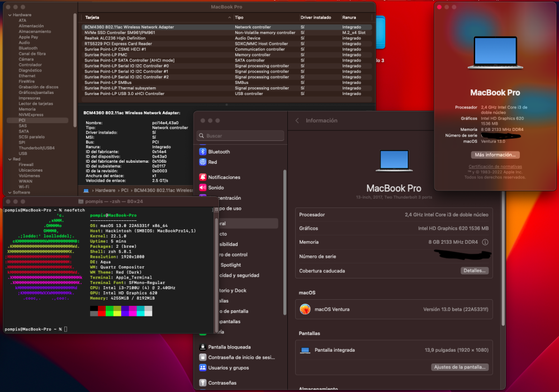Screen dimensions: 559x392
Task: Select the Sunrise Point-LP USB 3.0 xHCI Controller row
Action: point(226,93)
